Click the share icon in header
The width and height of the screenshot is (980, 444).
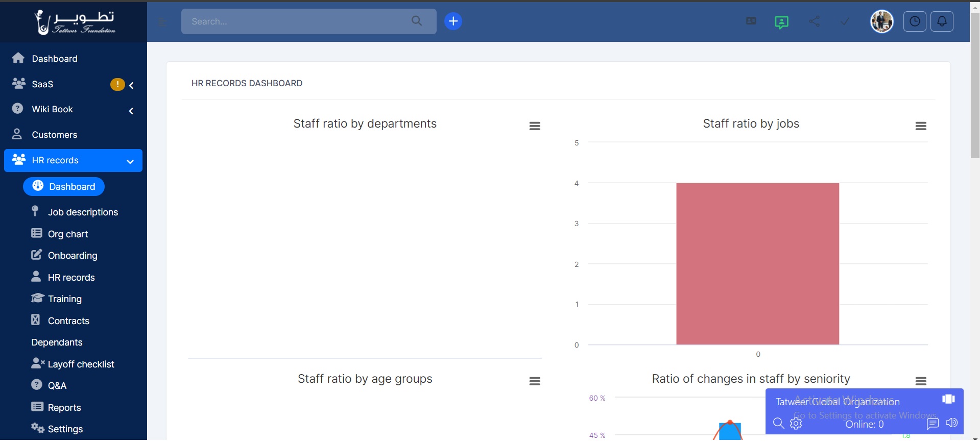(x=814, y=21)
